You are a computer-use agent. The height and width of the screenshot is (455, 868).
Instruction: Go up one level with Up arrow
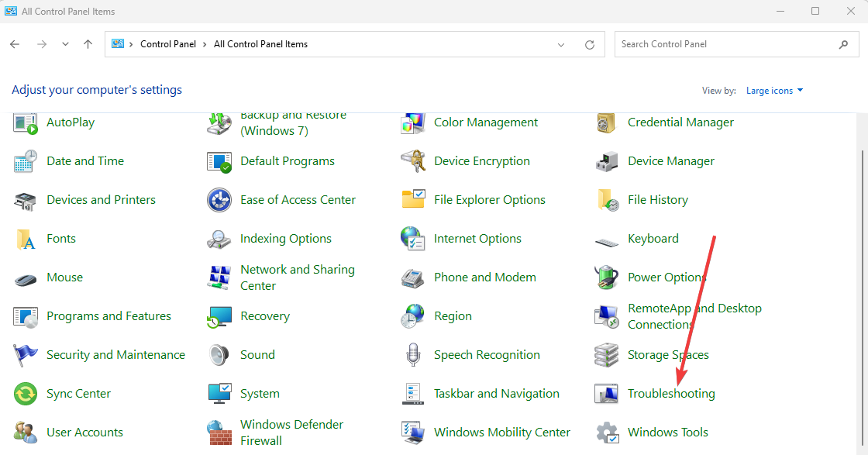[88, 44]
